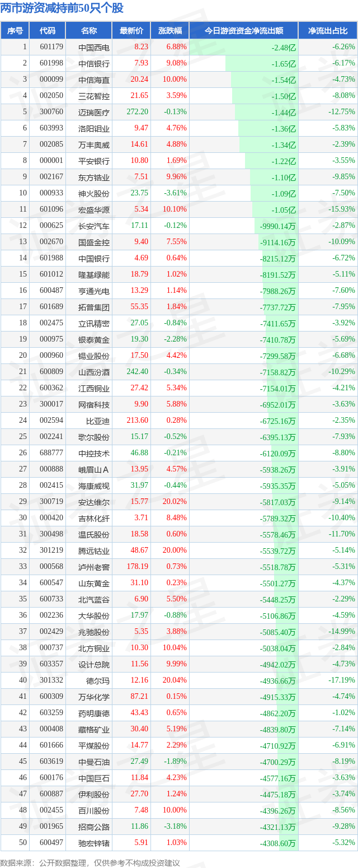
Task: Click the 代码 column header
Action: coord(48,30)
